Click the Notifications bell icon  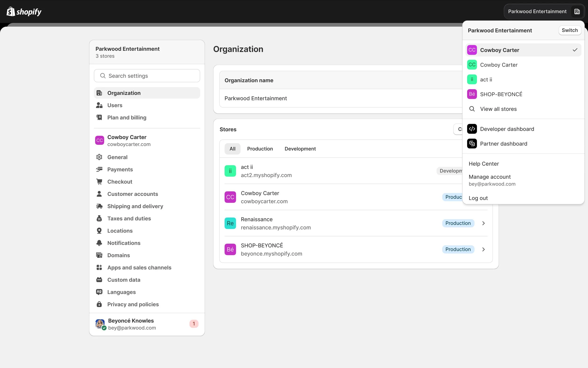tap(99, 243)
